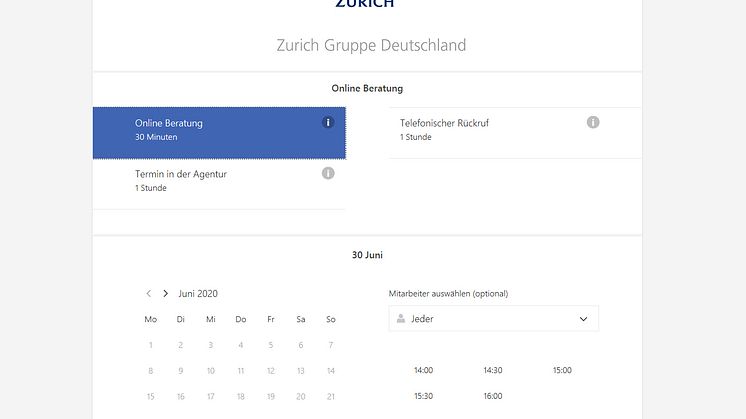Open the Jeder employee dropdown

tap(493, 319)
